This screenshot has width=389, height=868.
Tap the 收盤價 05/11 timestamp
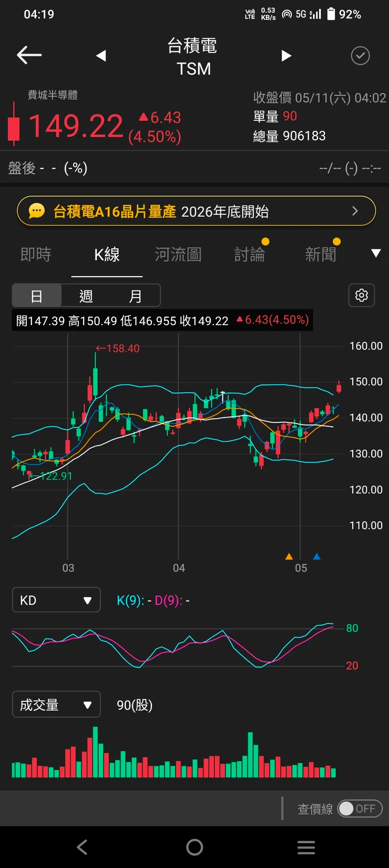(320, 98)
